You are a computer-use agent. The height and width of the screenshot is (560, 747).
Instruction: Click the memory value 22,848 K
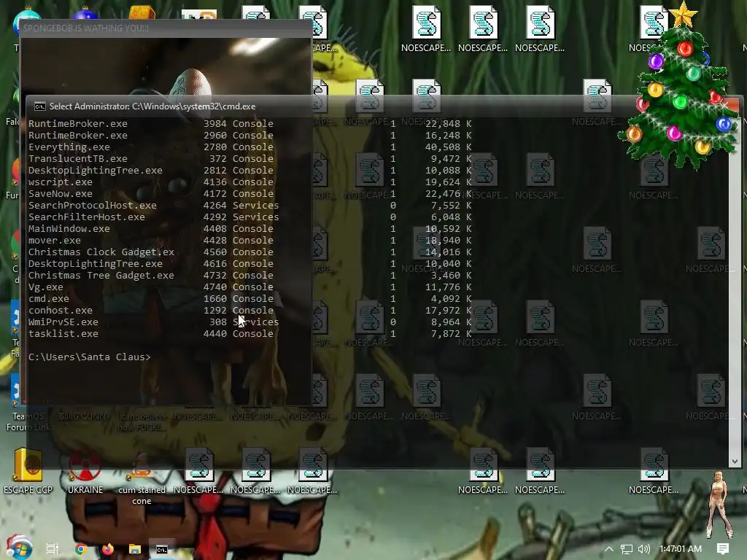[448, 123]
